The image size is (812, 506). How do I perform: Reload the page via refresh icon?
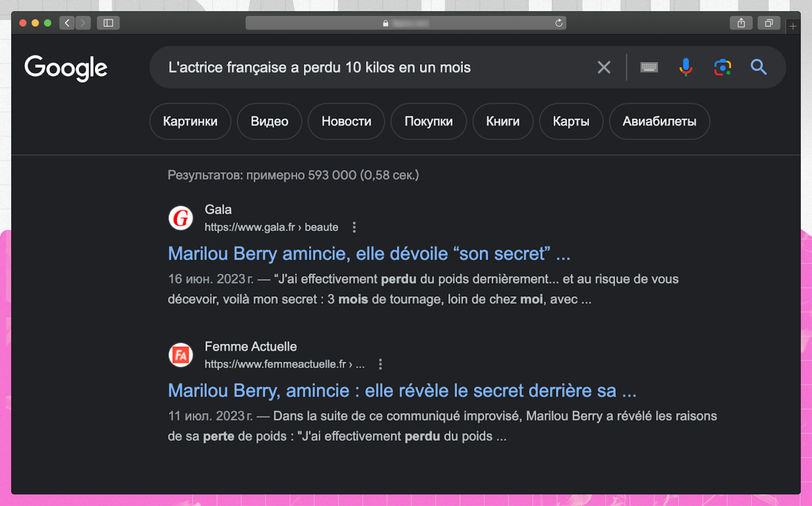pos(559,23)
